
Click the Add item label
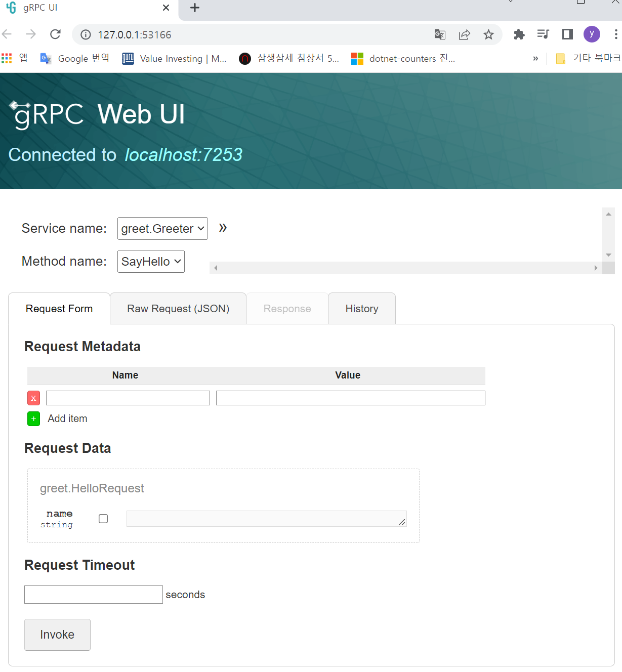tap(68, 418)
